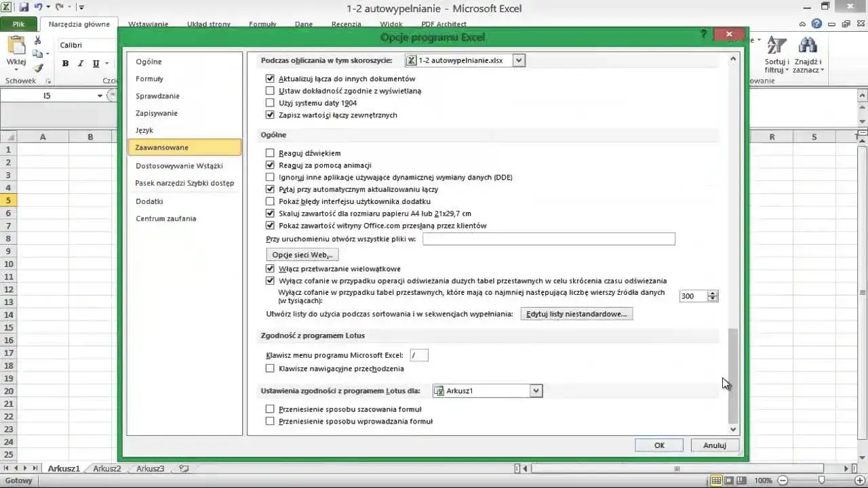Open the workbook dropdown showing '1-2 autowypelnianie.xlsx'
Image resolution: width=868 pixels, height=488 pixels.
click(519, 60)
